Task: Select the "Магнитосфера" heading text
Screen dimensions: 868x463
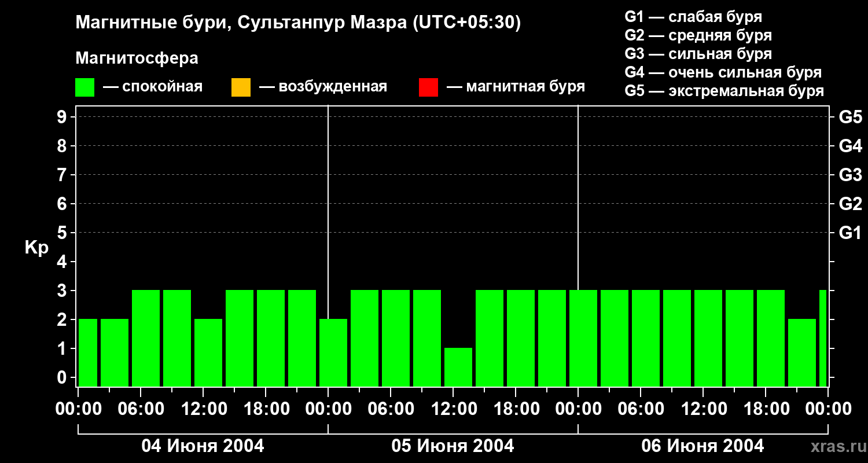Action: point(137,58)
